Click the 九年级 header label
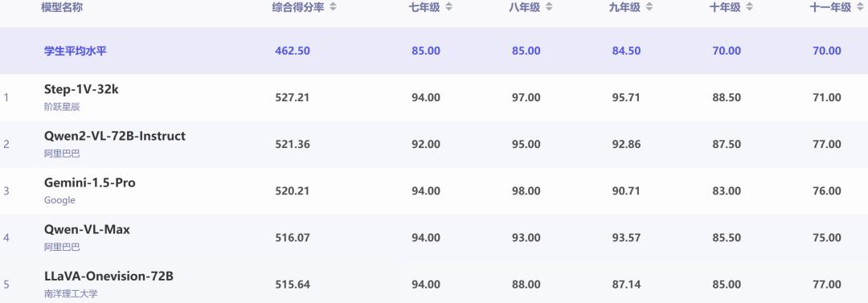Image resolution: width=868 pixels, height=303 pixels. pyautogui.click(x=625, y=7)
